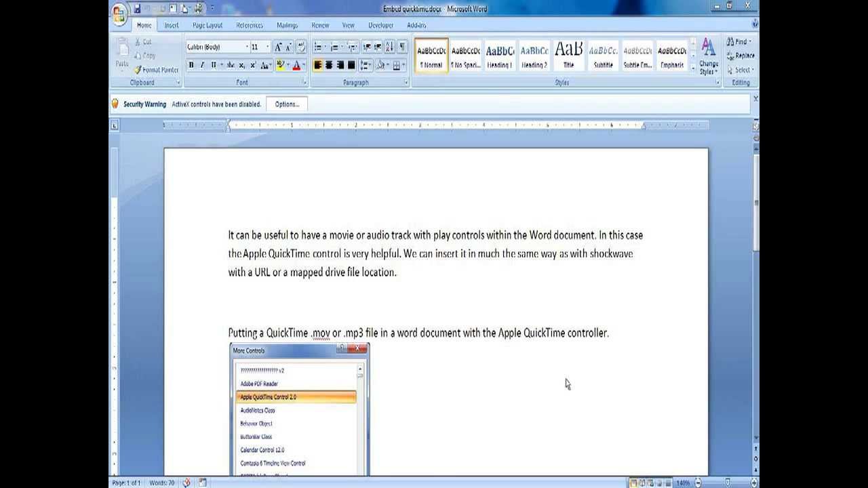This screenshot has height=488, width=868.
Task: Switch to Full Screen Reading view
Action: click(642, 483)
